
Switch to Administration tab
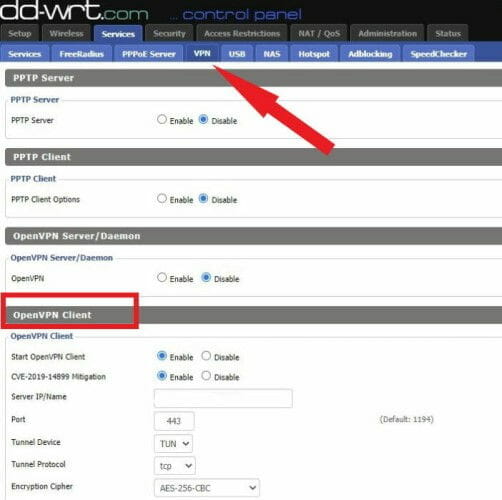coord(387,33)
